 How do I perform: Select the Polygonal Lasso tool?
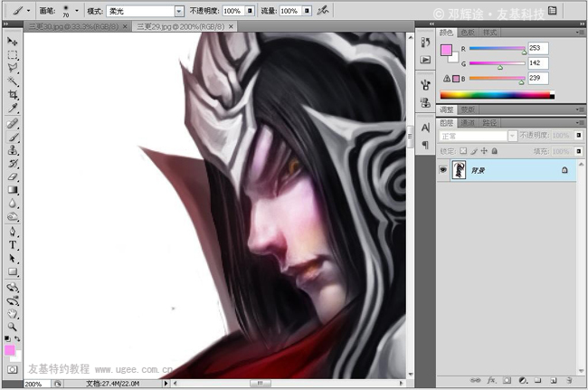coord(13,68)
